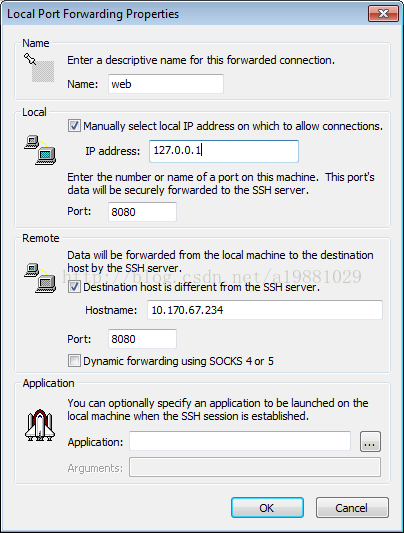This screenshot has width=404, height=533.
Task: Click the Hostname field with 10.170.67.234
Action: tap(265, 310)
